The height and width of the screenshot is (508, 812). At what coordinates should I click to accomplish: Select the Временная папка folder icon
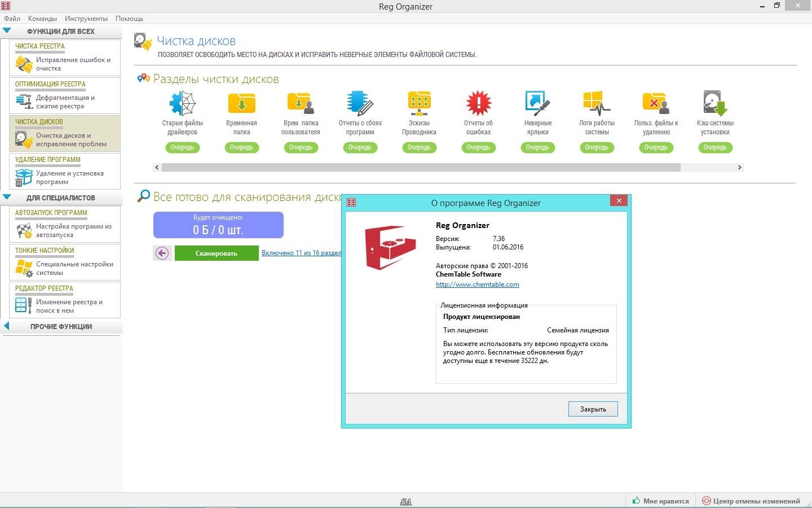coord(241,103)
